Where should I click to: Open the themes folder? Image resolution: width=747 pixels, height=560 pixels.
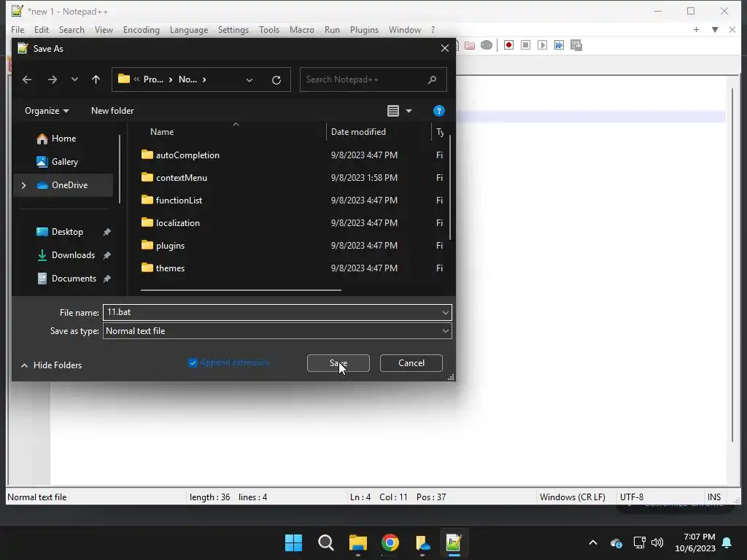coord(169,268)
